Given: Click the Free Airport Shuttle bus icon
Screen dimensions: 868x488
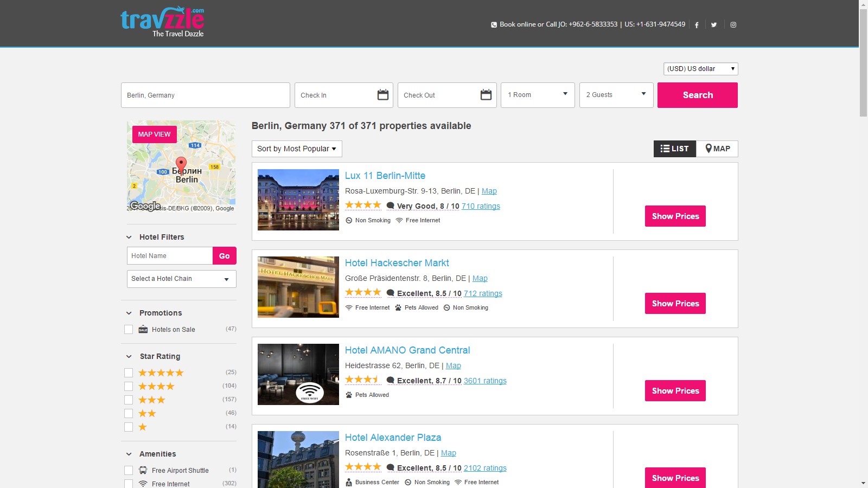Looking at the screenshot, I should click(x=143, y=471).
